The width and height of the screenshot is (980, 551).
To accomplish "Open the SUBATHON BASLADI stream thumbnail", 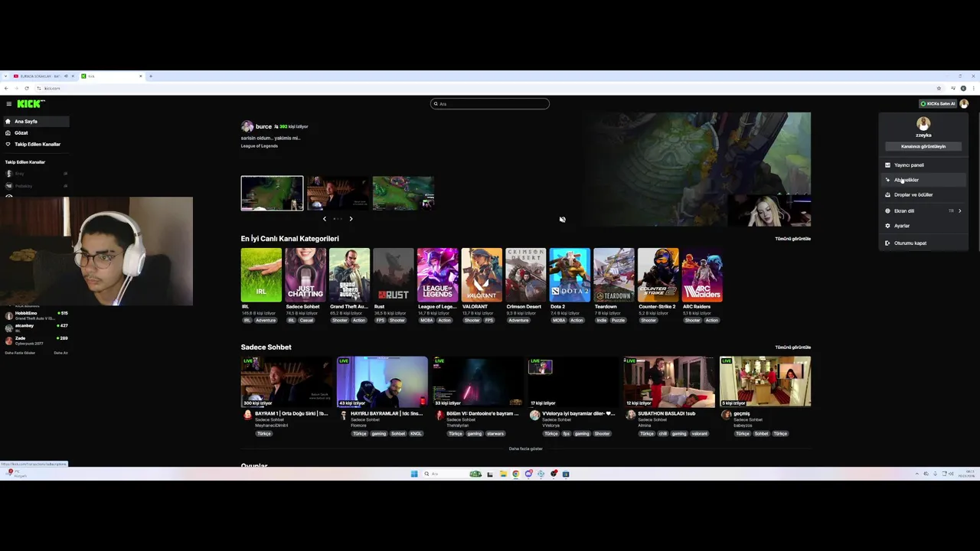I will [x=669, y=381].
